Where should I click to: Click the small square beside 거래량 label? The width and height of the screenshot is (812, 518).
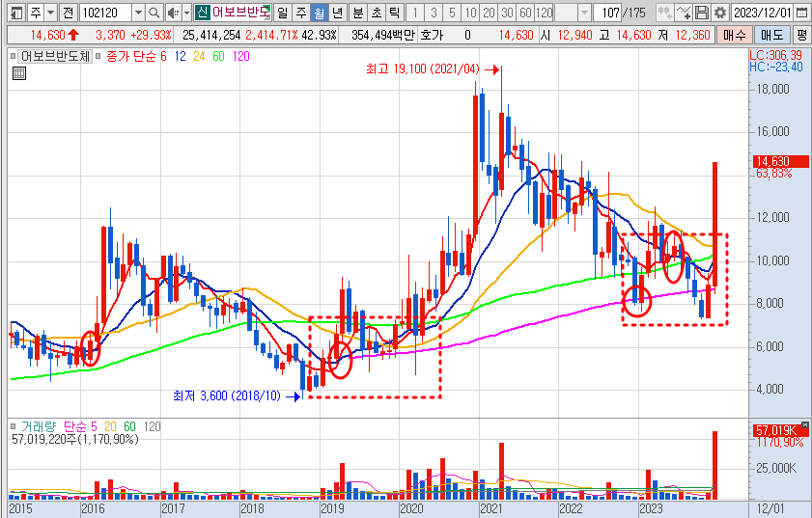click(13, 426)
